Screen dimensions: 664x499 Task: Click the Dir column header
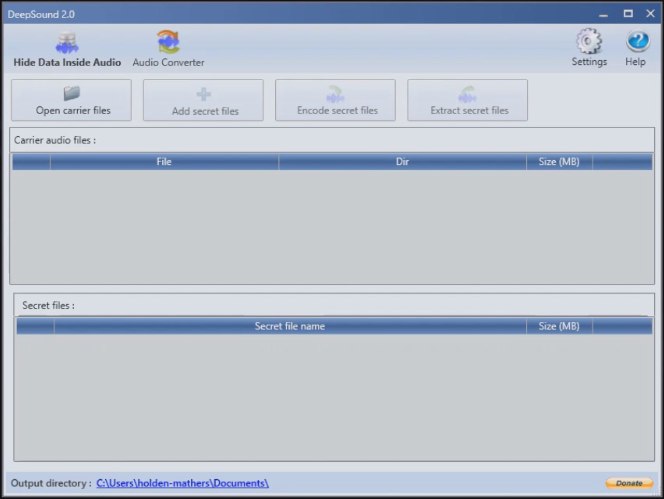[402, 161]
